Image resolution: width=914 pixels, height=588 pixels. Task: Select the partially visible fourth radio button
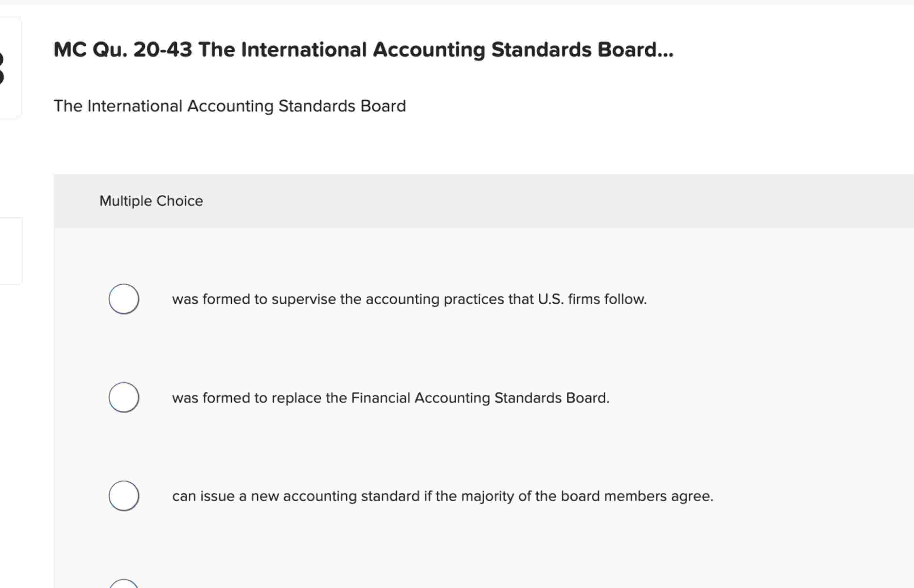tap(124, 585)
